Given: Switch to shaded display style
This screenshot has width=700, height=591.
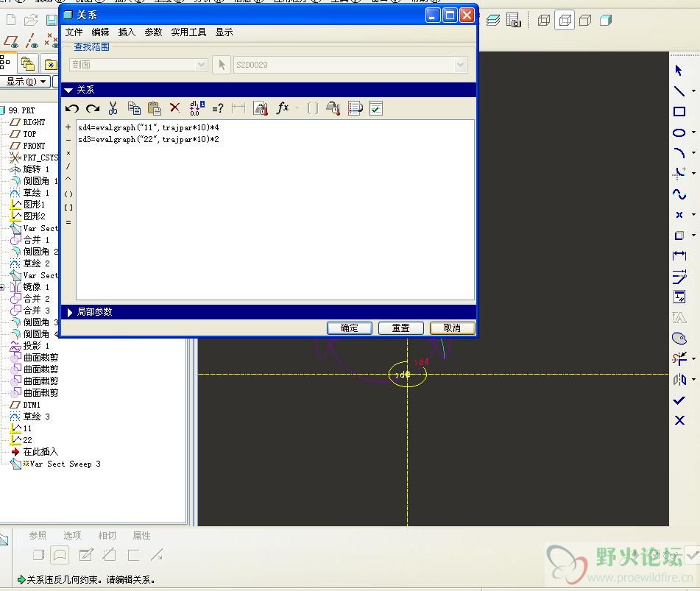Looking at the screenshot, I should (606, 20).
